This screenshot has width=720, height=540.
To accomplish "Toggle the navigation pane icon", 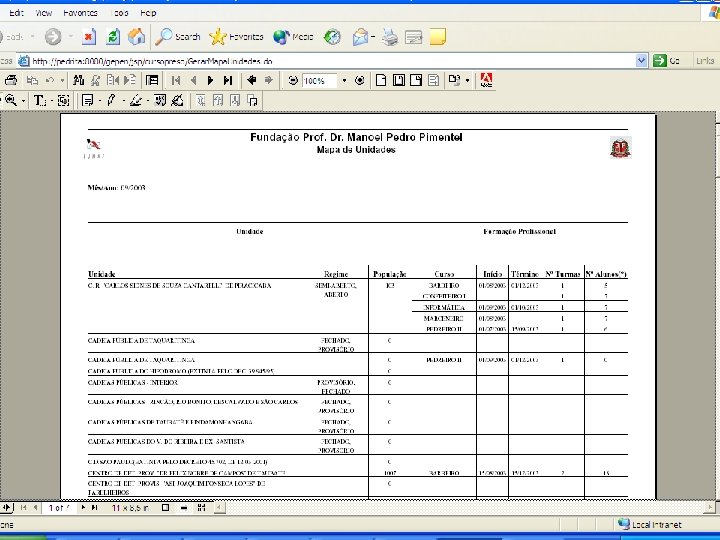I will (x=152, y=80).
